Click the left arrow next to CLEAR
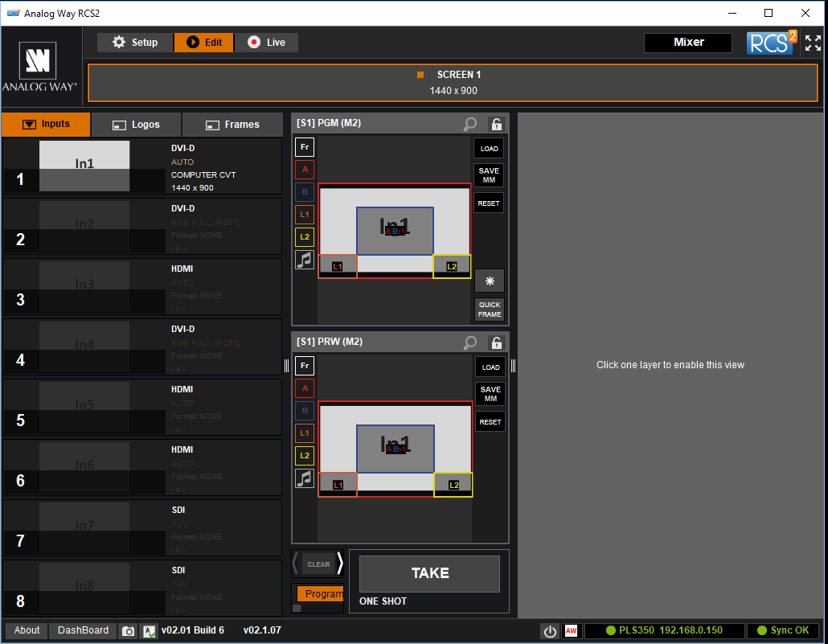This screenshot has height=644, width=828. click(296, 564)
